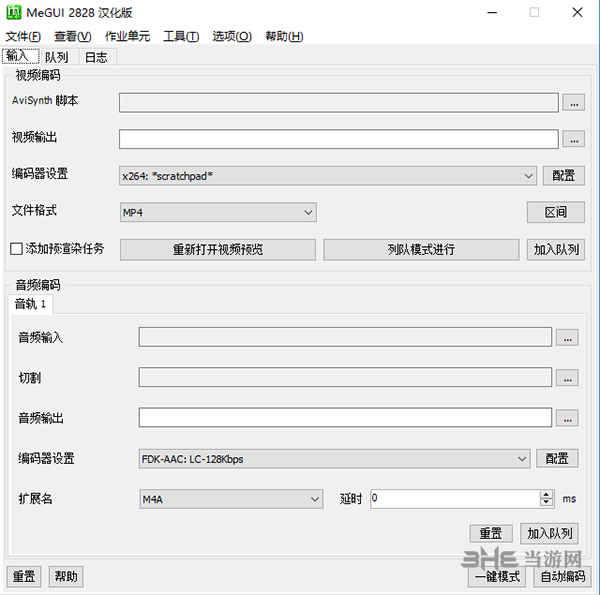The image size is (600, 595).
Task: Click the 音频输出 field
Action: click(345, 417)
